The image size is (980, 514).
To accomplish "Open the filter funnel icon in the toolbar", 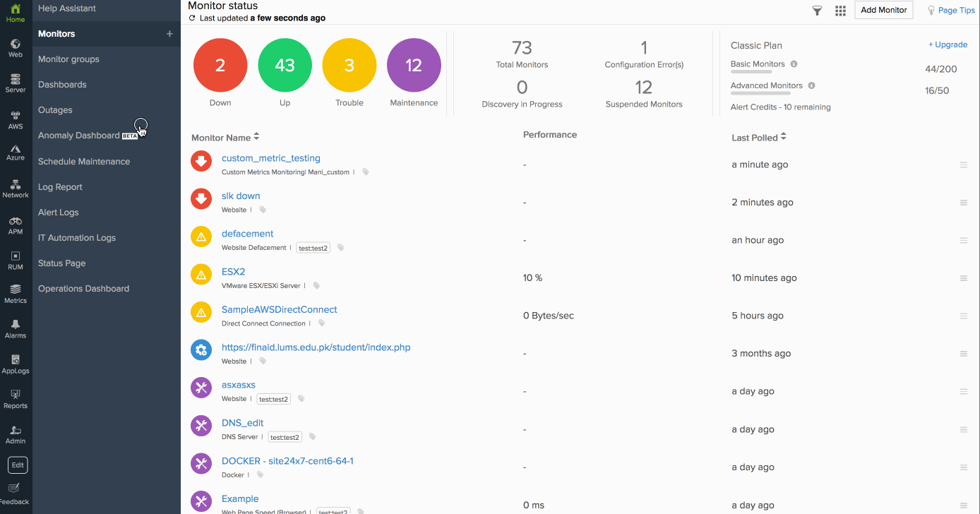I will [x=816, y=10].
